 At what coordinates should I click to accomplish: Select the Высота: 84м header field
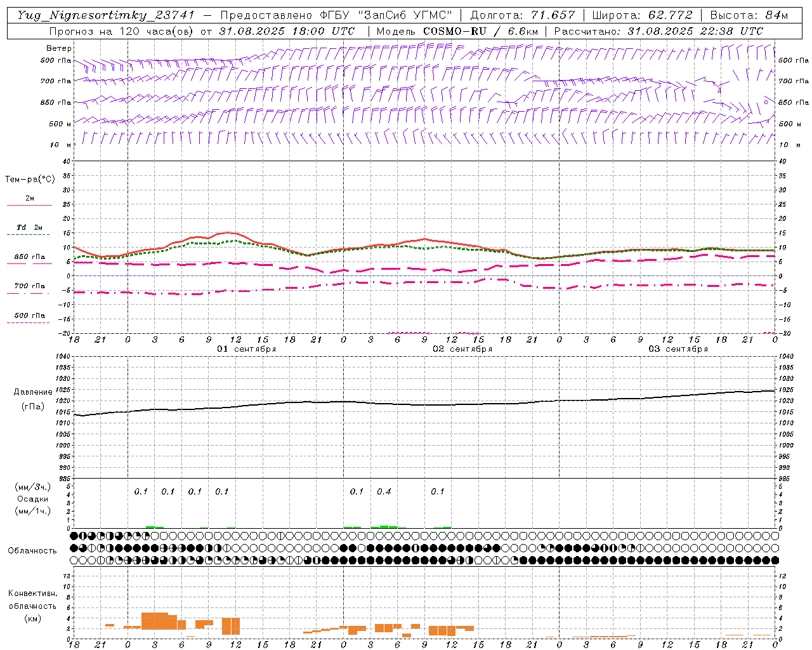(x=749, y=15)
